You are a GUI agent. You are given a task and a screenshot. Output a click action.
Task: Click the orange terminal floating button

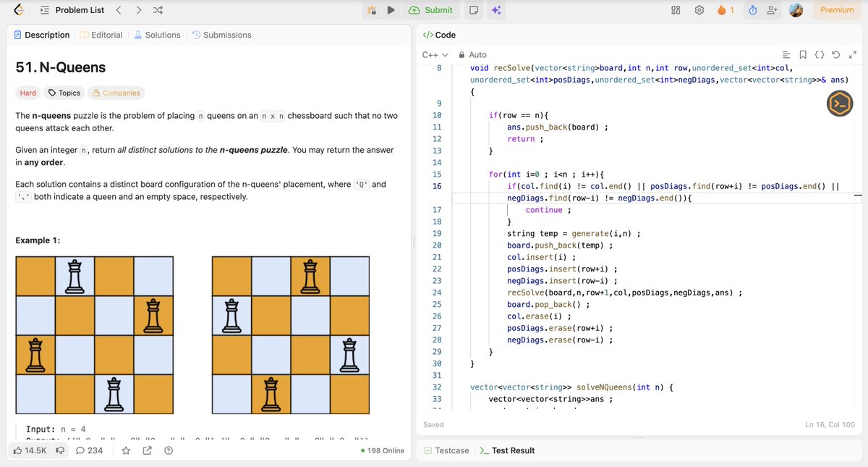point(840,104)
